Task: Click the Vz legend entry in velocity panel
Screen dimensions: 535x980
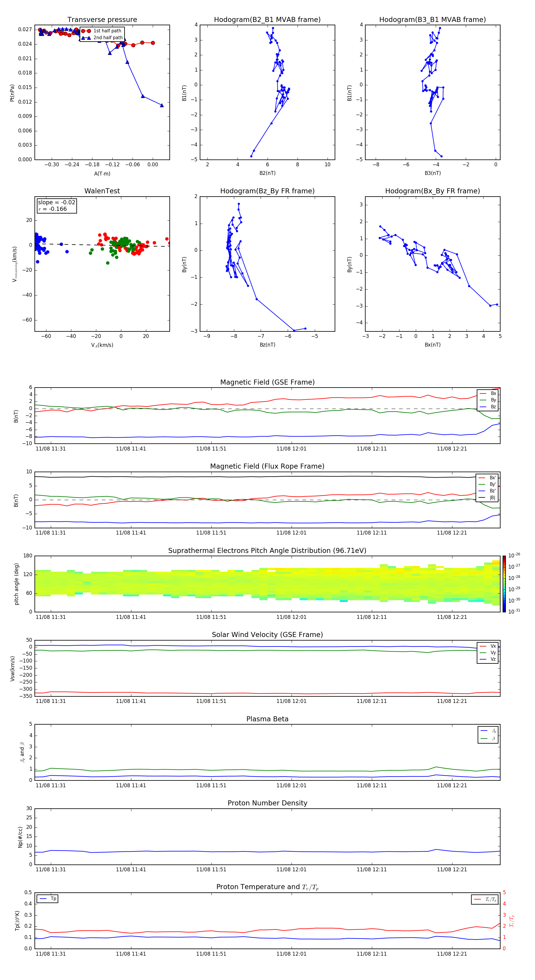Action: [x=488, y=659]
